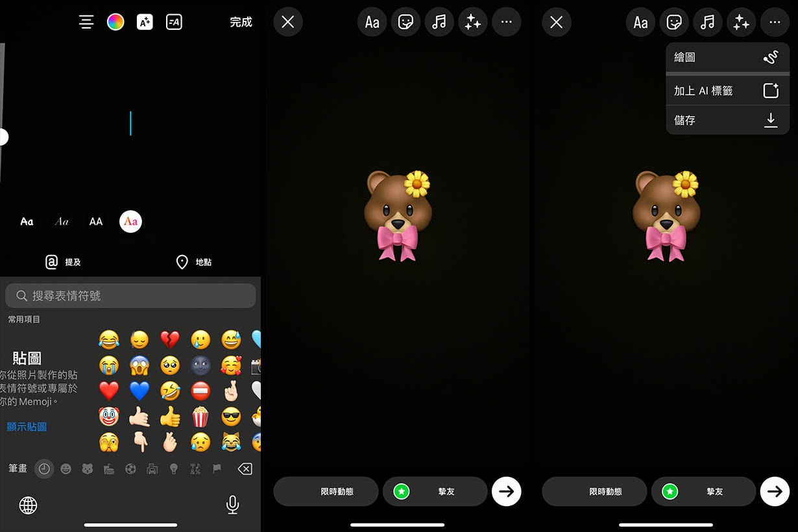
Task: Open sticker tray in middle story editor
Action: (405, 23)
